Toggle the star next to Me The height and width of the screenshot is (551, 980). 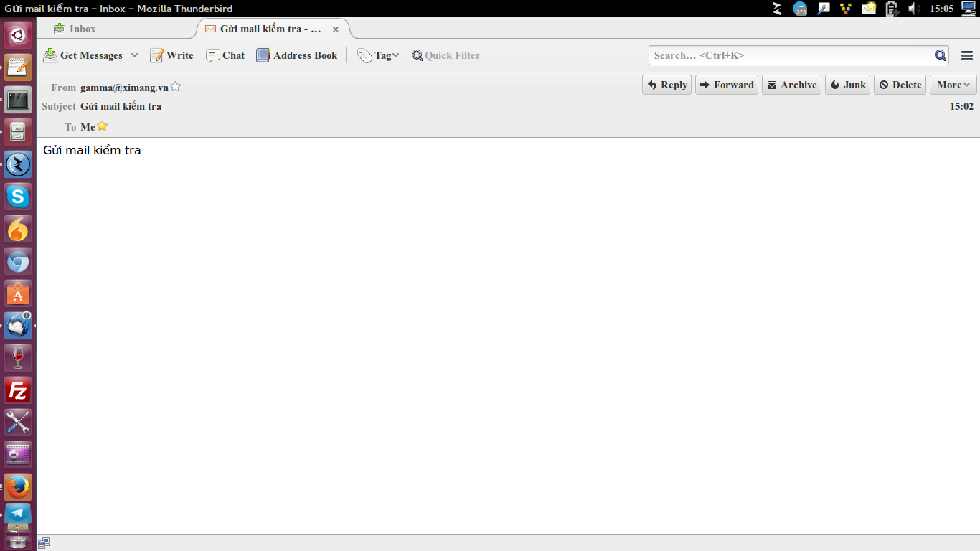click(103, 126)
